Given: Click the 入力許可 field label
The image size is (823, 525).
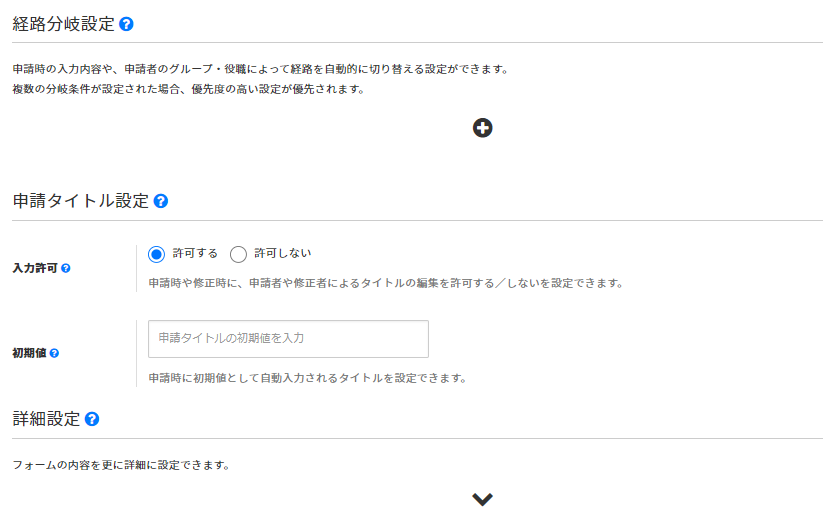Looking at the screenshot, I should [35, 269].
